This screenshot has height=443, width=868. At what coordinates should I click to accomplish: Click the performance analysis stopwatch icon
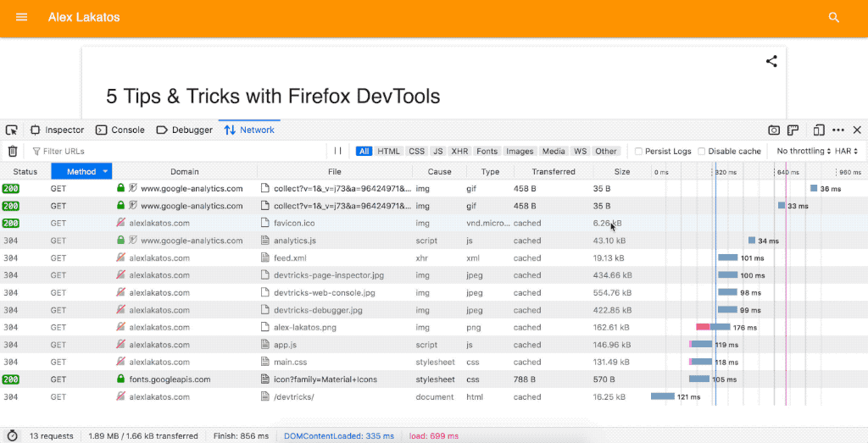pos(12,435)
